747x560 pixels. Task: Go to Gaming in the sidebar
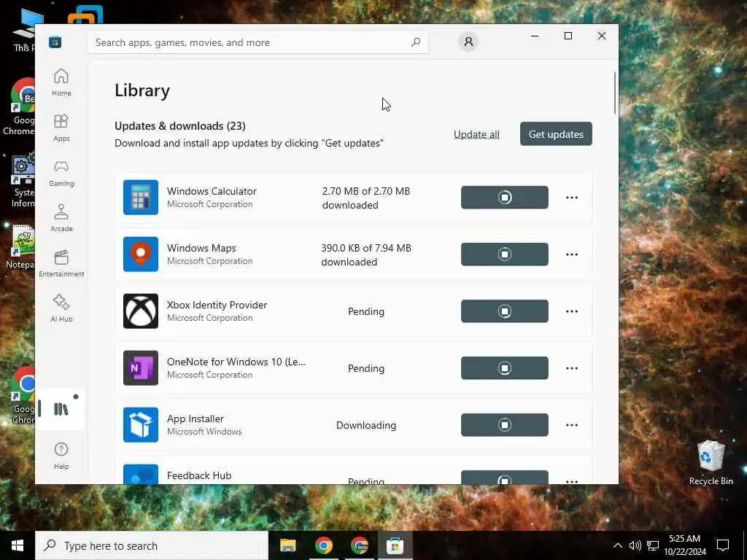point(61,173)
